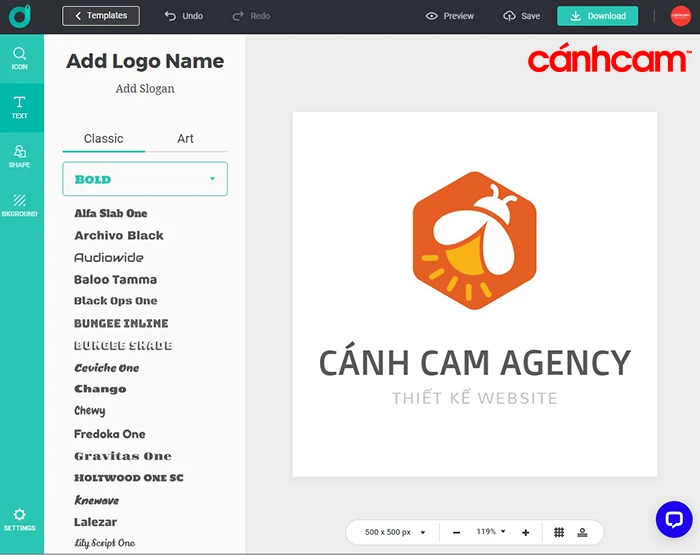This screenshot has width=700, height=555.
Task: Preview the logo design
Action: coord(450,16)
